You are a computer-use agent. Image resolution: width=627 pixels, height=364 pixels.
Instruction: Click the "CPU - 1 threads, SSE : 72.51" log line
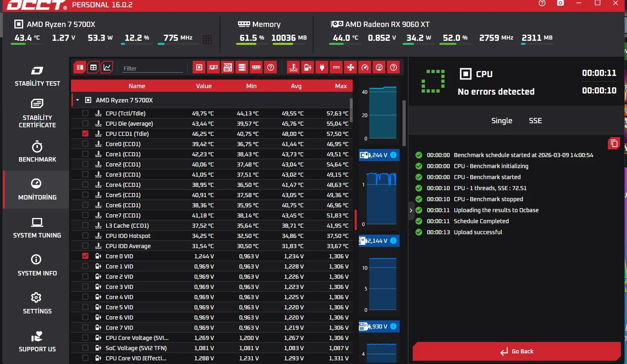click(x=490, y=188)
